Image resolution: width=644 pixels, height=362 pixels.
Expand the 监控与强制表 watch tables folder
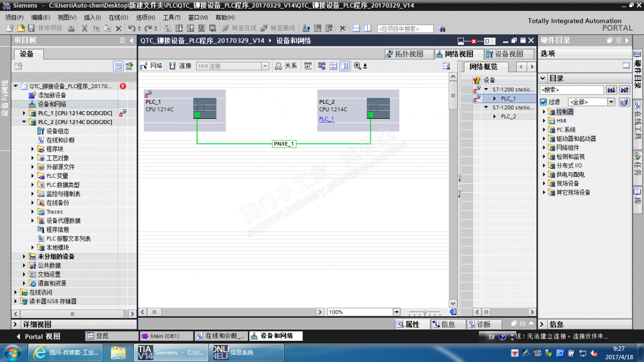(x=33, y=194)
